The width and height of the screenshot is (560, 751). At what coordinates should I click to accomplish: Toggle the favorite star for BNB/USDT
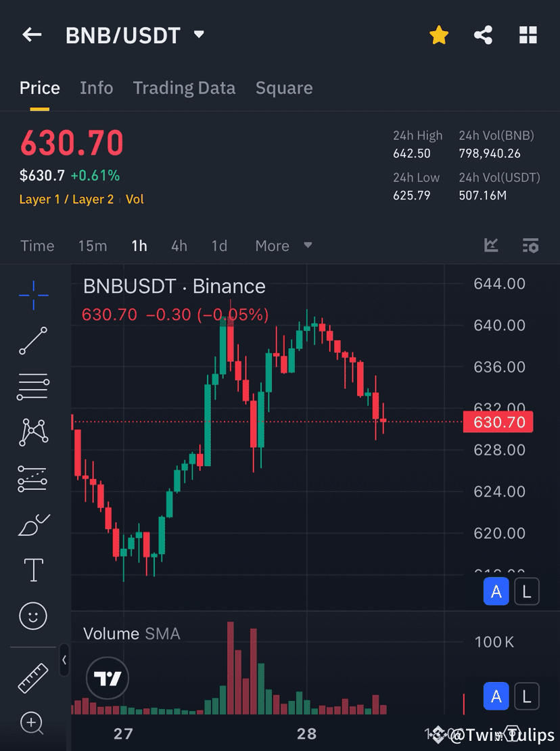[x=439, y=35]
